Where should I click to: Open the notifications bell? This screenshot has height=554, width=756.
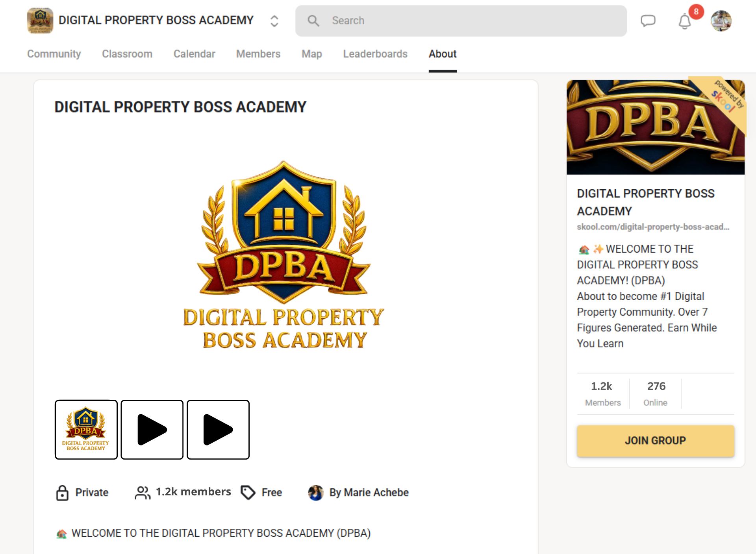(x=685, y=21)
